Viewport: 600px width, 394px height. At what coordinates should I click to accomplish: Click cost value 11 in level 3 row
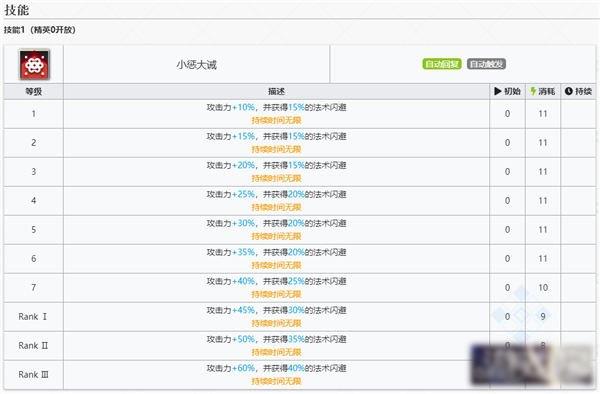[543, 172]
